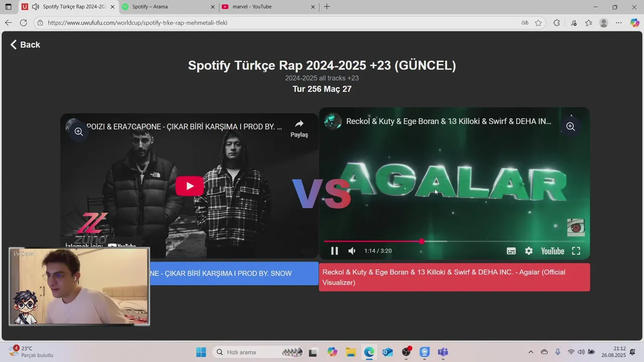
Task: Add this page to favorites
Action: tap(538, 23)
